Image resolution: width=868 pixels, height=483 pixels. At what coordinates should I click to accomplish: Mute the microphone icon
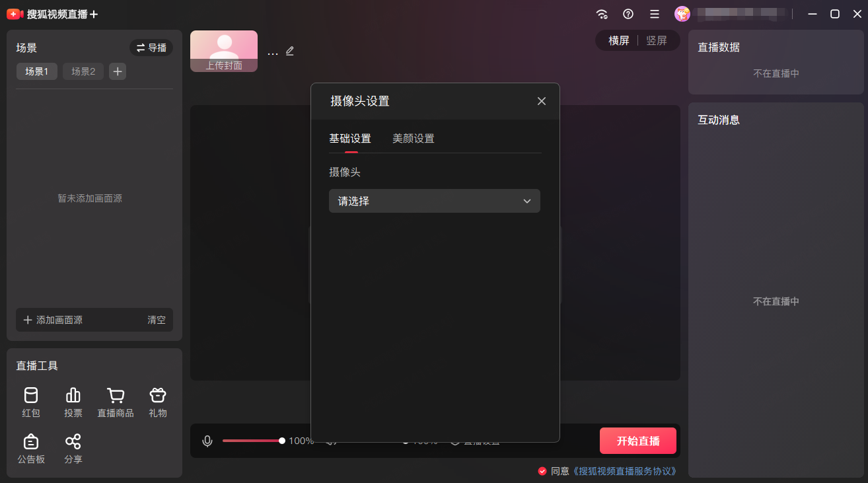pos(207,441)
